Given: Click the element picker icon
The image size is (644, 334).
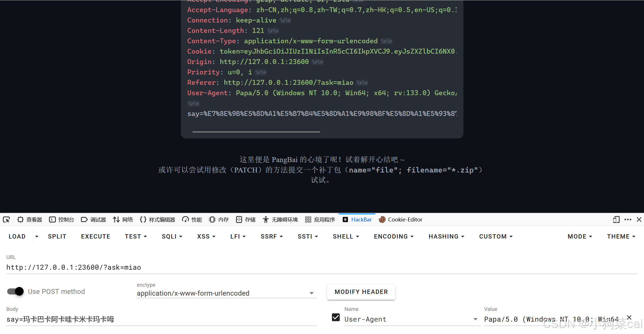Looking at the screenshot, I should point(6,220).
